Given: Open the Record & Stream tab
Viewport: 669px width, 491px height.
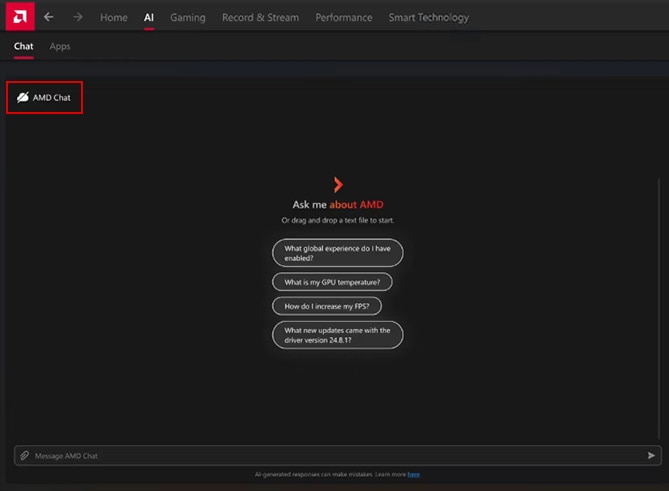Looking at the screenshot, I should 260,17.
